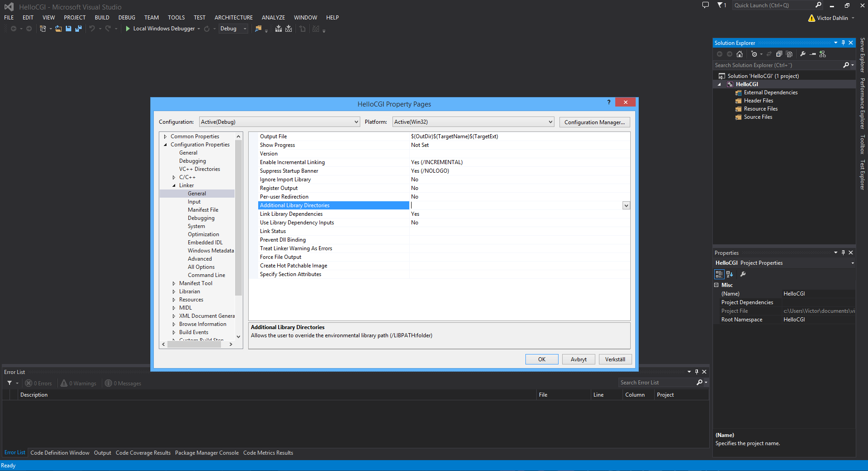Click the New Project toolbar icon
868x471 pixels.
tap(43, 29)
